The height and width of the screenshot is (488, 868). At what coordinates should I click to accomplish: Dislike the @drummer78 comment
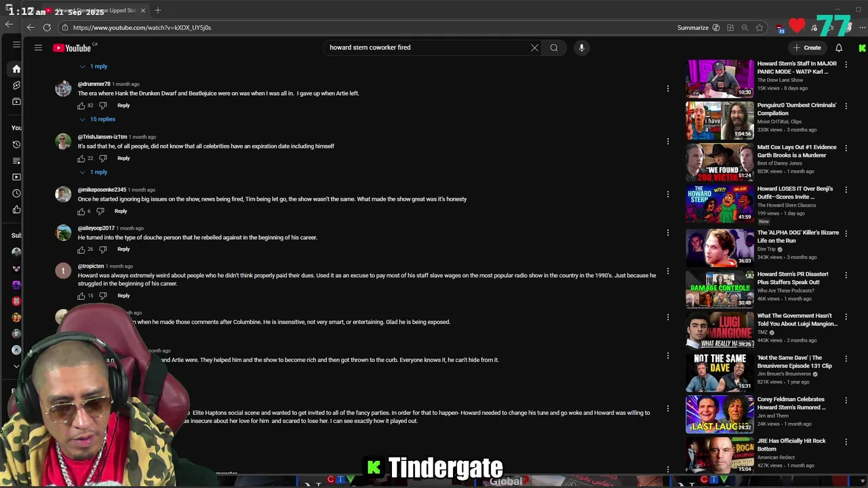tap(103, 106)
